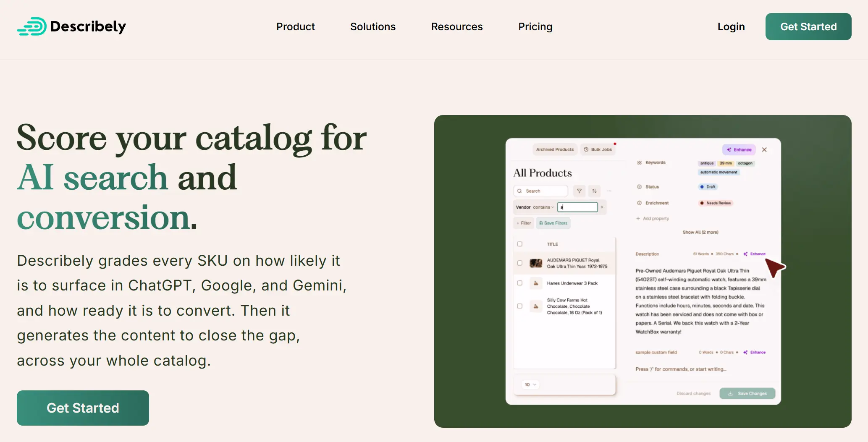Open the Draft status badge
The height and width of the screenshot is (442, 868).
708,187
